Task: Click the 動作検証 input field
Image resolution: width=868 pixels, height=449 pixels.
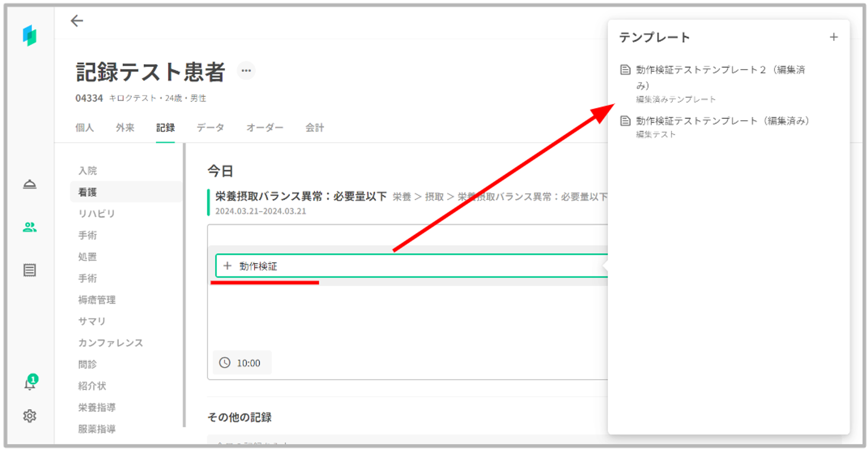Action: point(411,266)
